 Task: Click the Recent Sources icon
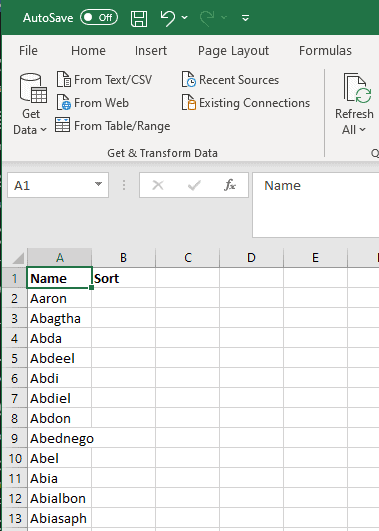tap(189, 80)
